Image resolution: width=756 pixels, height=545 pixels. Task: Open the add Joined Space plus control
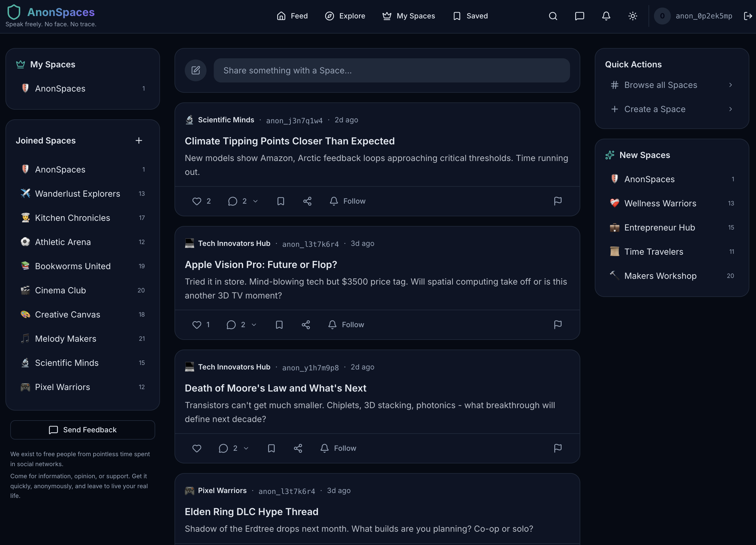pos(139,140)
